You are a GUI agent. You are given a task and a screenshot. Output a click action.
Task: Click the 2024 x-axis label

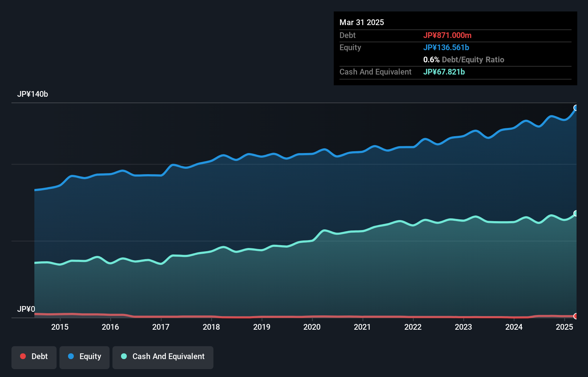(514, 327)
